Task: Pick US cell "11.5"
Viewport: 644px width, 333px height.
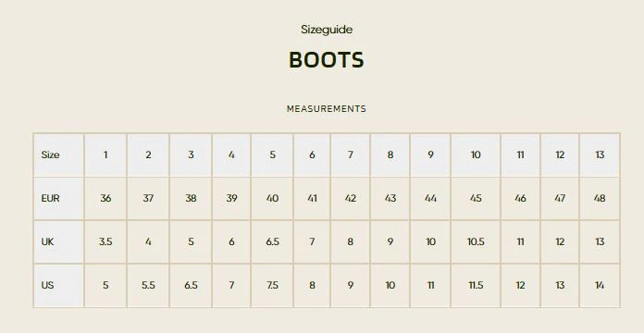Action: [476, 286]
